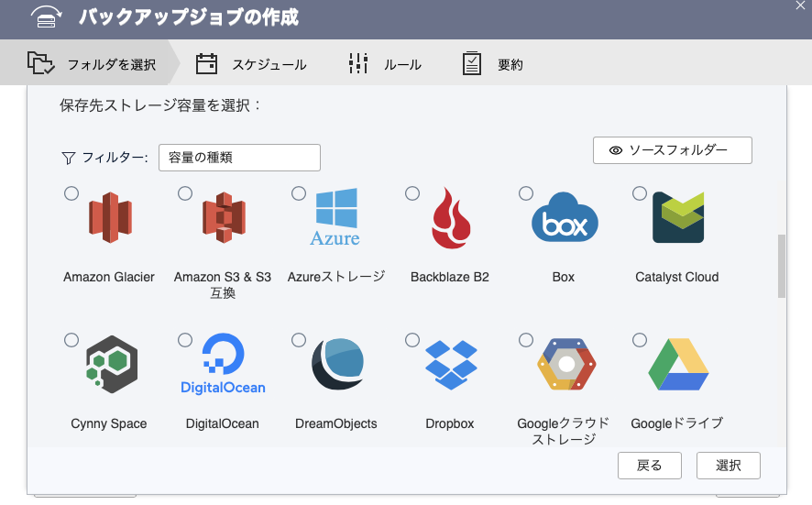Click the Backblaze B2 flame logo
The height and width of the screenshot is (505, 812).
click(451, 218)
